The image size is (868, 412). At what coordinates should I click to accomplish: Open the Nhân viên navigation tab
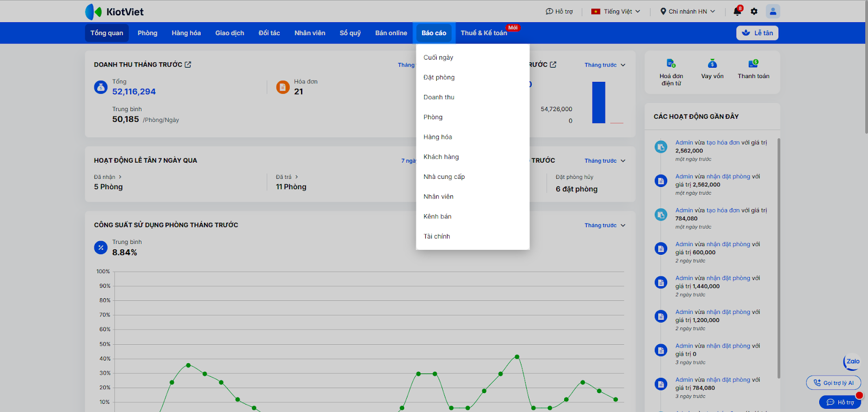pos(310,33)
